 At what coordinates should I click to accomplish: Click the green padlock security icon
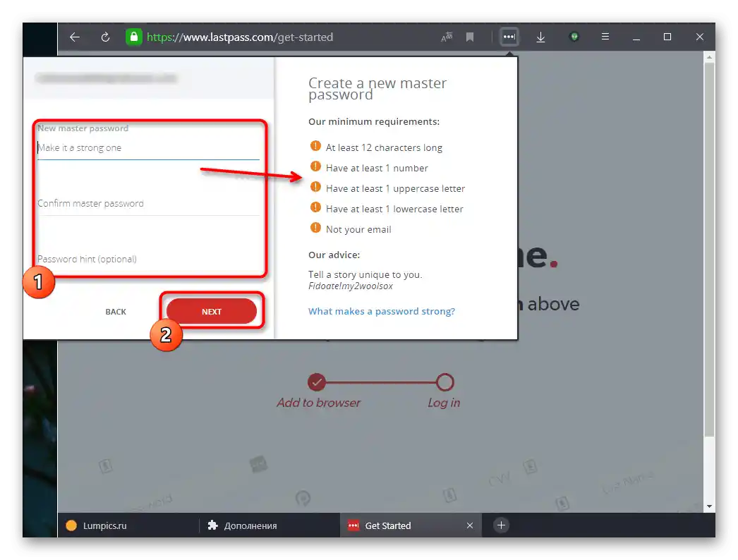(x=133, y=37)
